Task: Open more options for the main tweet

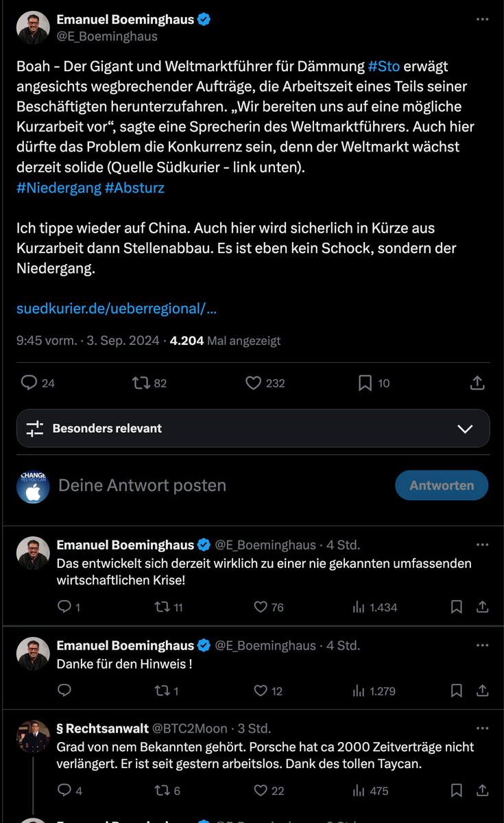Action: tap(482, 20)
